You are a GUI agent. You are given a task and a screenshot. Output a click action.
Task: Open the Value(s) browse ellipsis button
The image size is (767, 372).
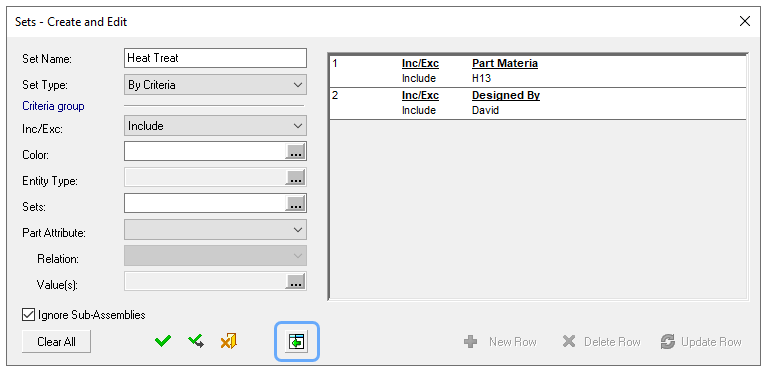294,282
